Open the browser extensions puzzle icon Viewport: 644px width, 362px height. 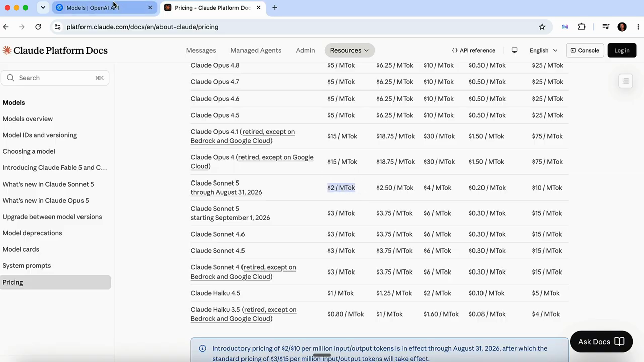(x=582, y=27)
